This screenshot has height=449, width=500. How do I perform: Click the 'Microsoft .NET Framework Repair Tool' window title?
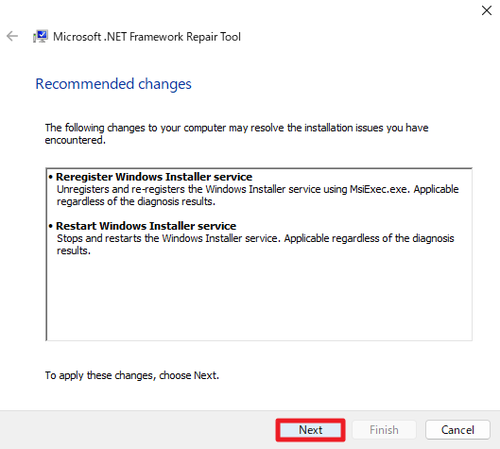147,37
